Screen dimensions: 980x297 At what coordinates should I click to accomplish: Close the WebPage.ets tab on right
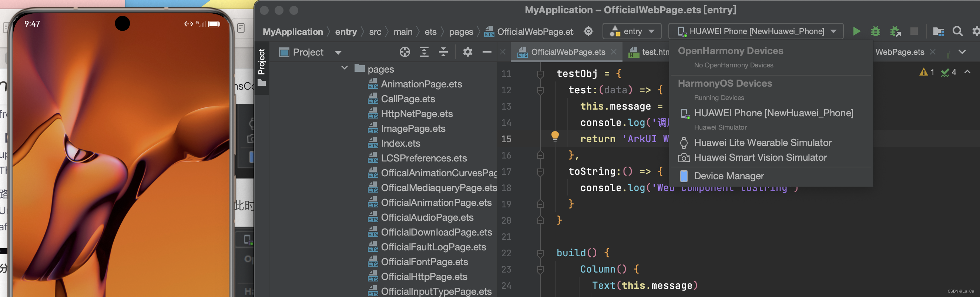pyautogui.click(x=933, y=52)
